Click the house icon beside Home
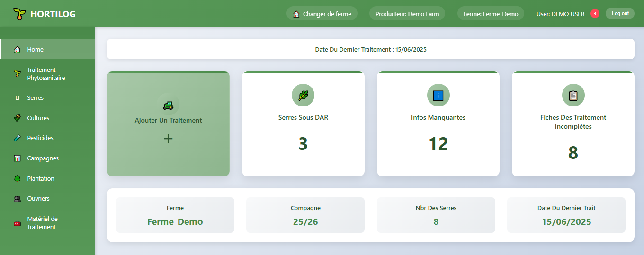Screen dimensions: 644x255 coord(18,49)
